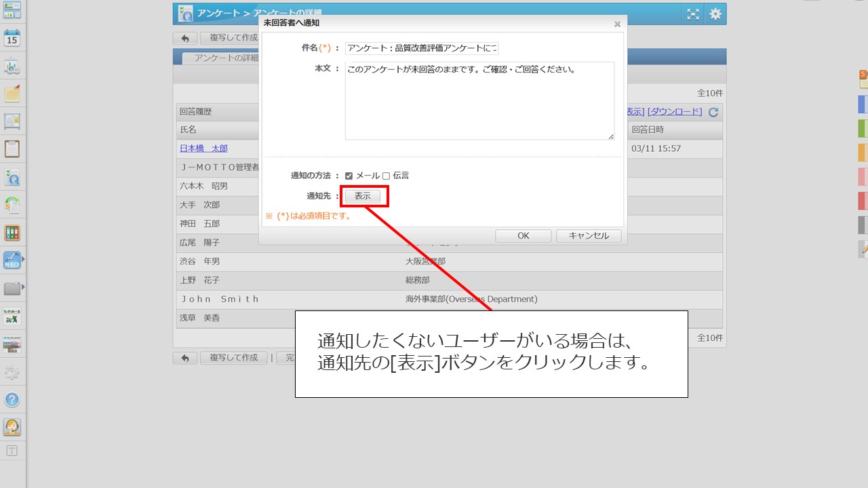868x488 pixels.
Task: Click the green color tab on right edge
Action: 863,129
